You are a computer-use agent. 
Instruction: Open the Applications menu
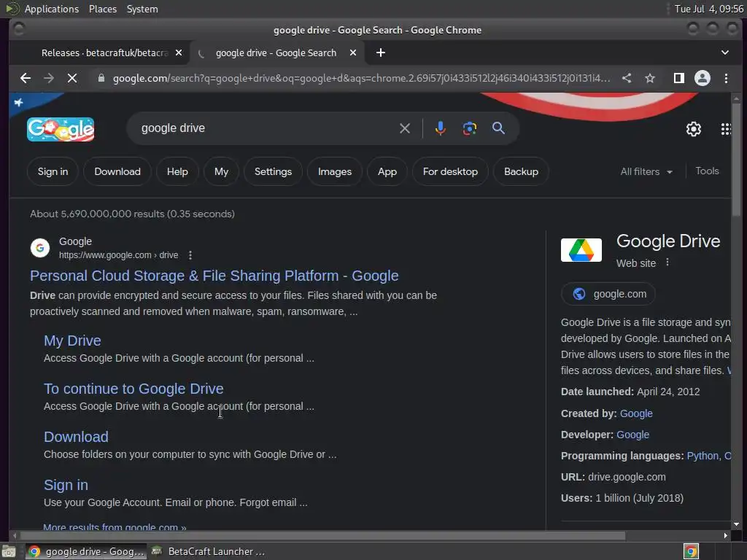(x=52, y=9)
